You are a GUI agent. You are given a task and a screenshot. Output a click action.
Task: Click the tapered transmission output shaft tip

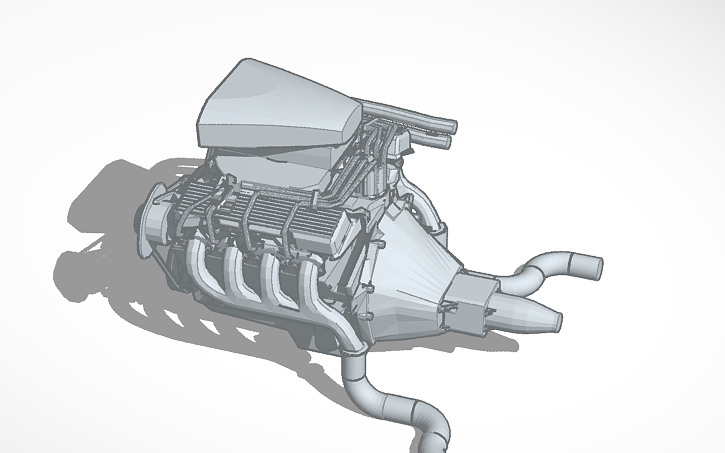[525, 313]
